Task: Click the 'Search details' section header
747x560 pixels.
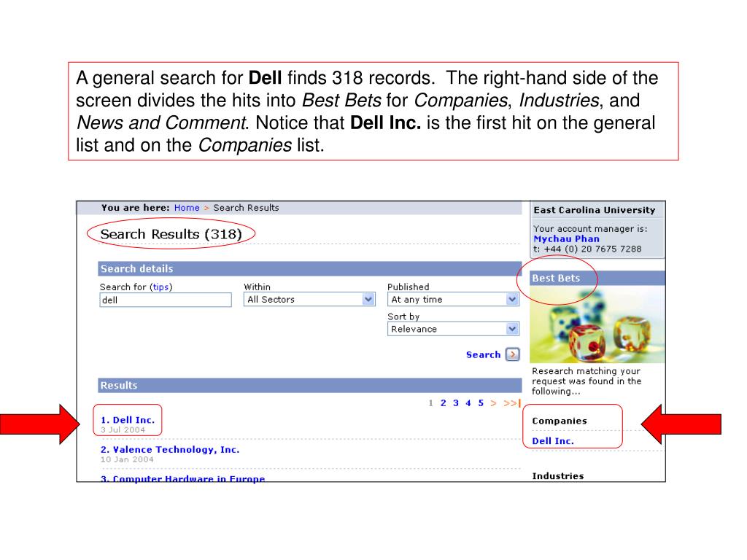Action: [309, 268]
